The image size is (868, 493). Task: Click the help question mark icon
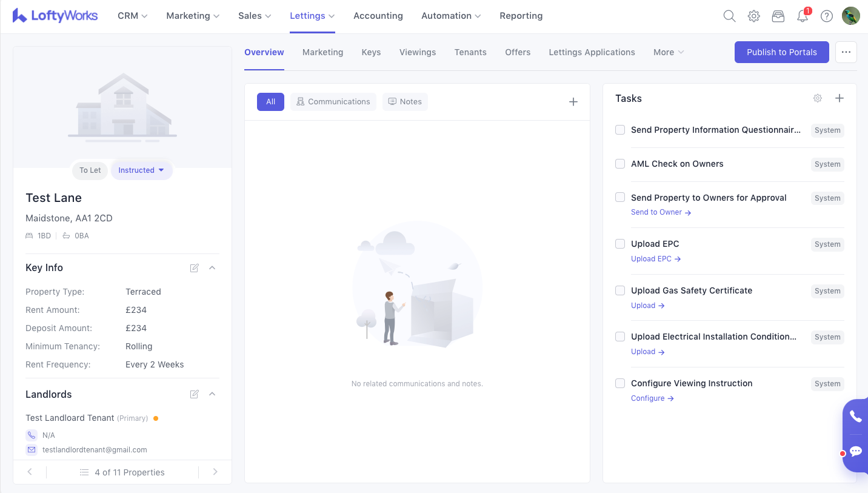[x=826, y=16]
